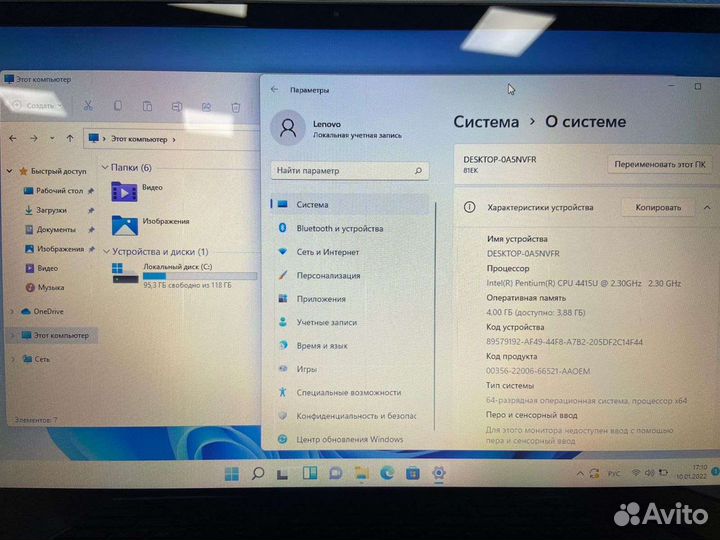The height and width of the screenshot is (540, 720).
Task: Go forward with Explorer's forward arrow
Action: [34, 138]
